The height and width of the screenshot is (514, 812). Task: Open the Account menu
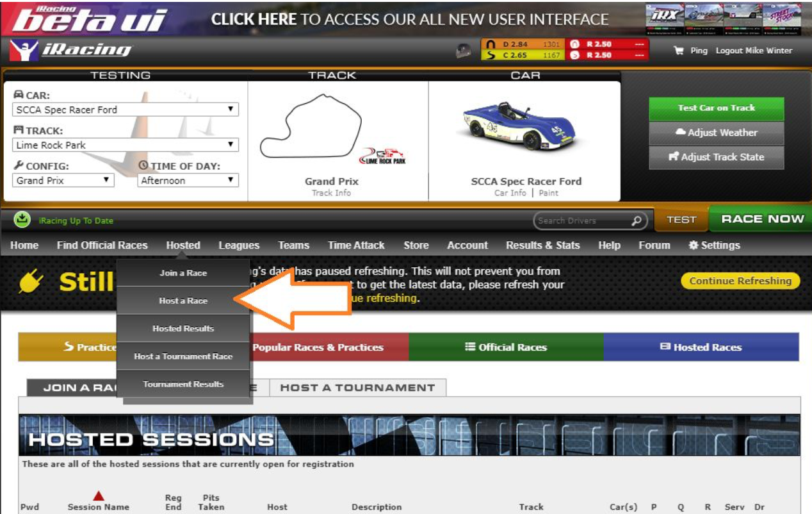(x=467, y=245)
